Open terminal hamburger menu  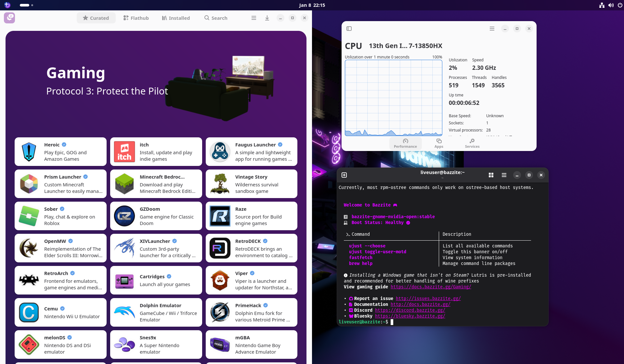click(504, 175)
